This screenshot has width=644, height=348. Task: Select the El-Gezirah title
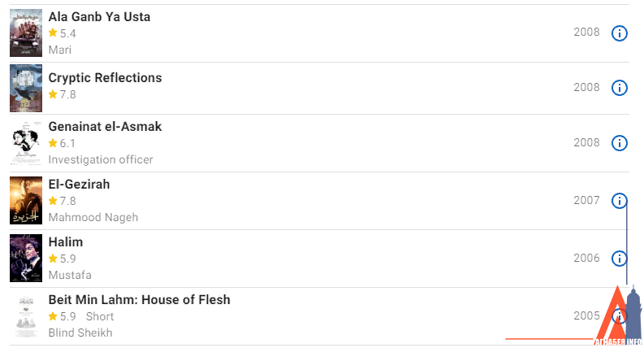click(79, 185)
